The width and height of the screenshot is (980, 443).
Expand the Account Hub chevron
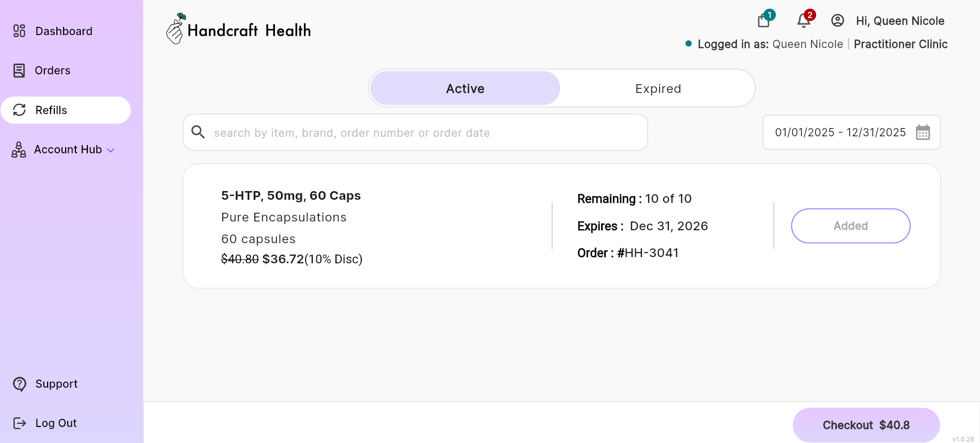[111, 150]
